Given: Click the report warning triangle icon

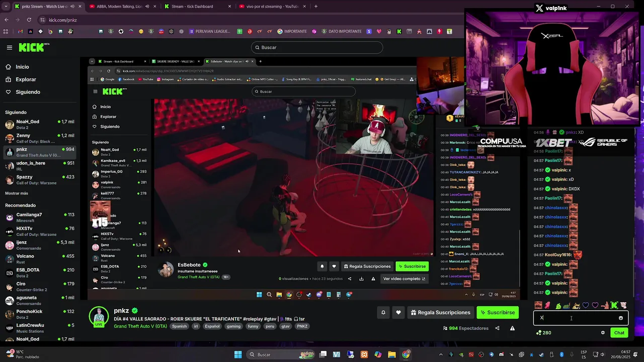Looking at the screenshot, I should point(512,328).
